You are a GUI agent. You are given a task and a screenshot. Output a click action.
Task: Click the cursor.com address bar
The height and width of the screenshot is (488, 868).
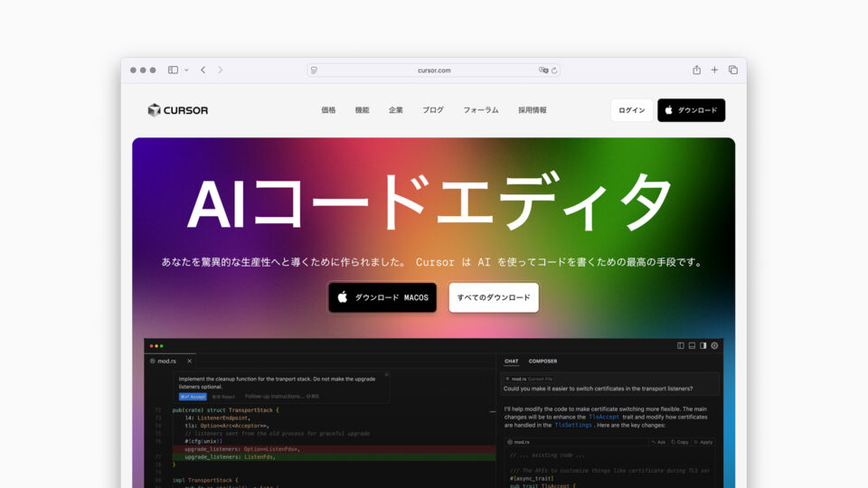[433, 70]
